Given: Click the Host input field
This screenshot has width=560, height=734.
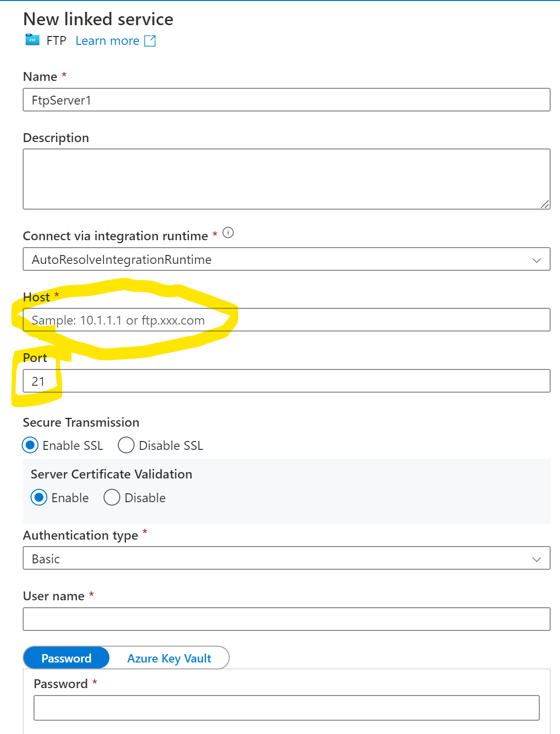Looking at the screenshot, I should 286,320.
